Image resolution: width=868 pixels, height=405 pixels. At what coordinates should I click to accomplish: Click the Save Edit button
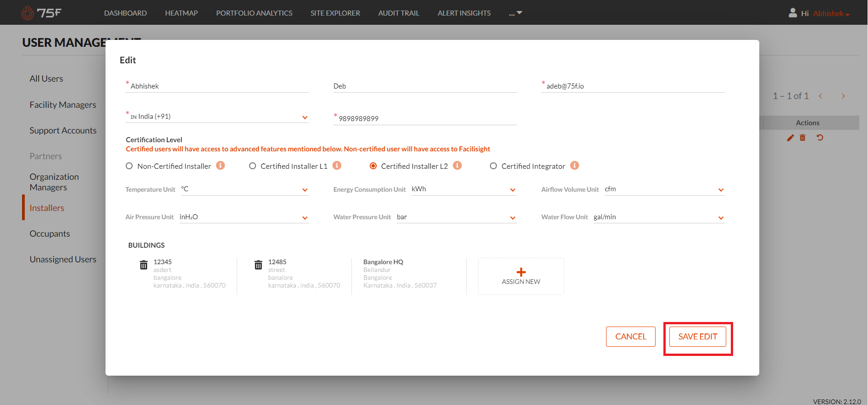click(x=697, y=337)
